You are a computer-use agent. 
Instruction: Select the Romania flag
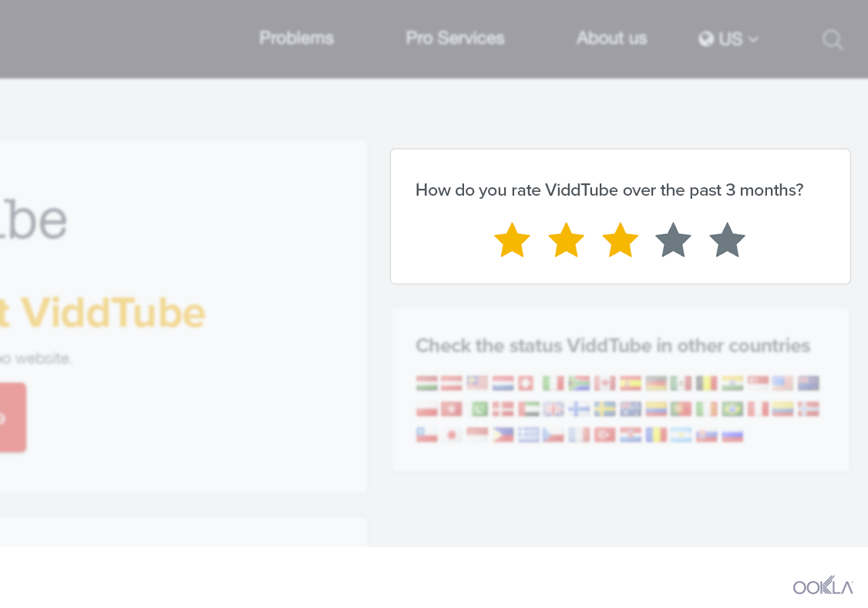655,435
